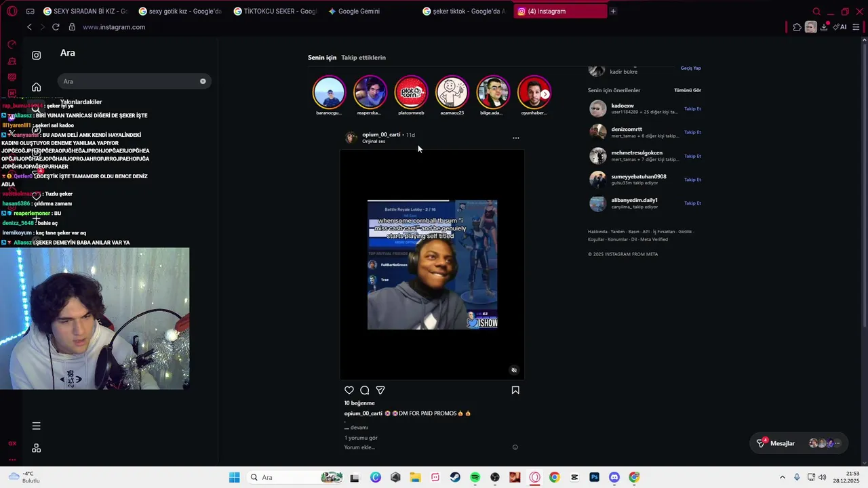Follow sumeyyebatuhan0908 with 'Takip Et'
Image resolution: width=868 pixels, height=488 pixels.
[x=692, y=180]
